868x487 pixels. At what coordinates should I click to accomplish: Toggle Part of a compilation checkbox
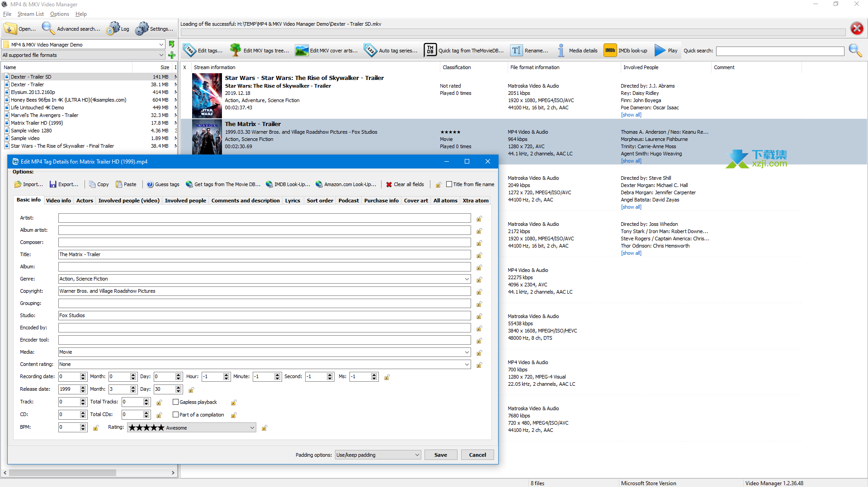click(x=176, y=415)
